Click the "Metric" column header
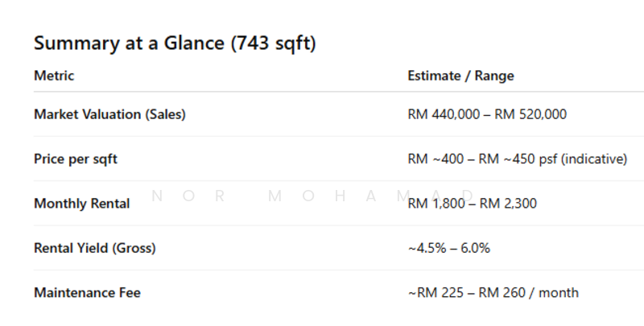 click(54, 76)
